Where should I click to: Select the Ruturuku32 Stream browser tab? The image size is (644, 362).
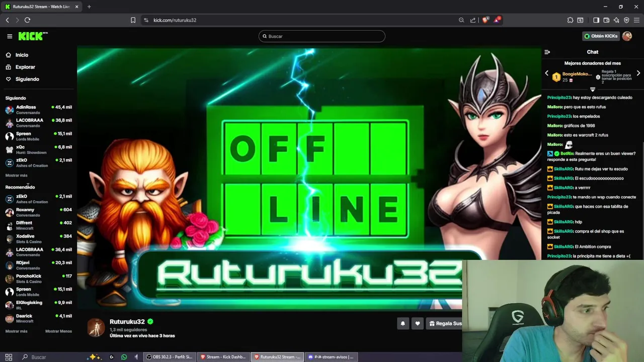41,7
